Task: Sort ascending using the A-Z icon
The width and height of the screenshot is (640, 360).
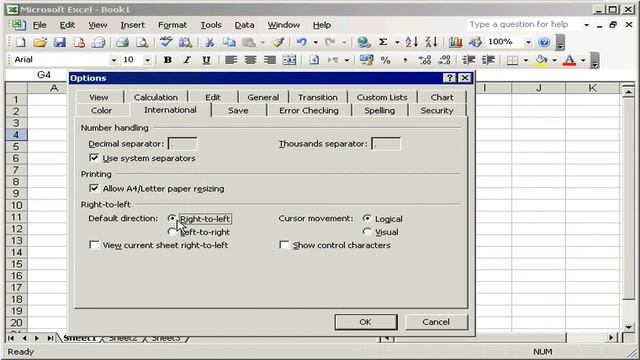Action: point(411,42)
